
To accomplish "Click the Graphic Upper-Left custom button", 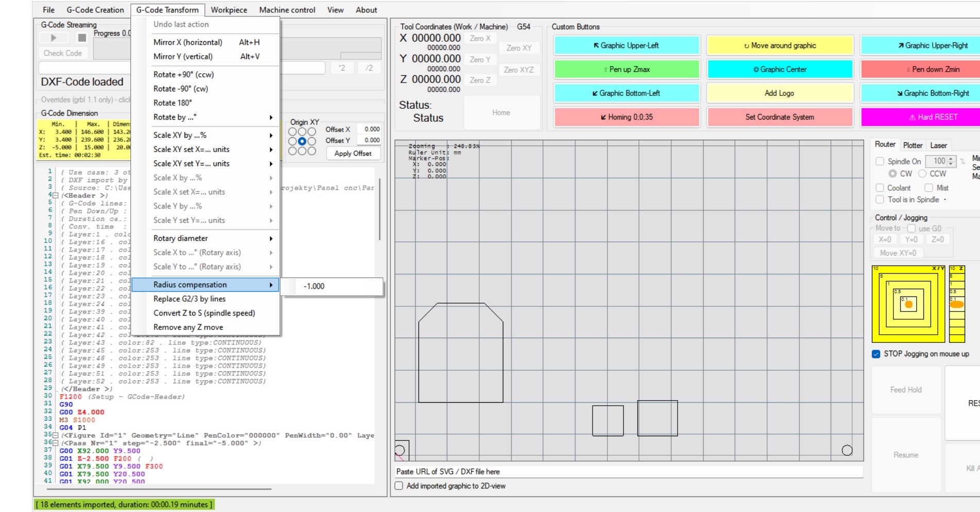I will click(x=626, y=45).
